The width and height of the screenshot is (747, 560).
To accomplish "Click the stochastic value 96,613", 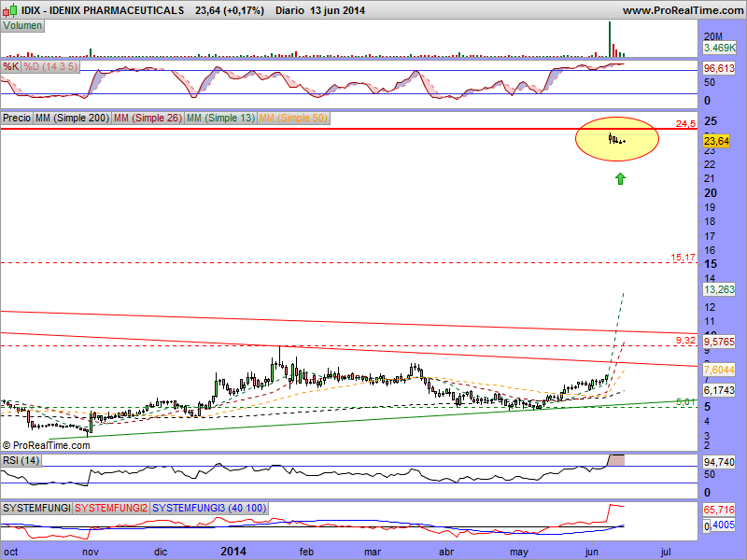I will [719, 68].
